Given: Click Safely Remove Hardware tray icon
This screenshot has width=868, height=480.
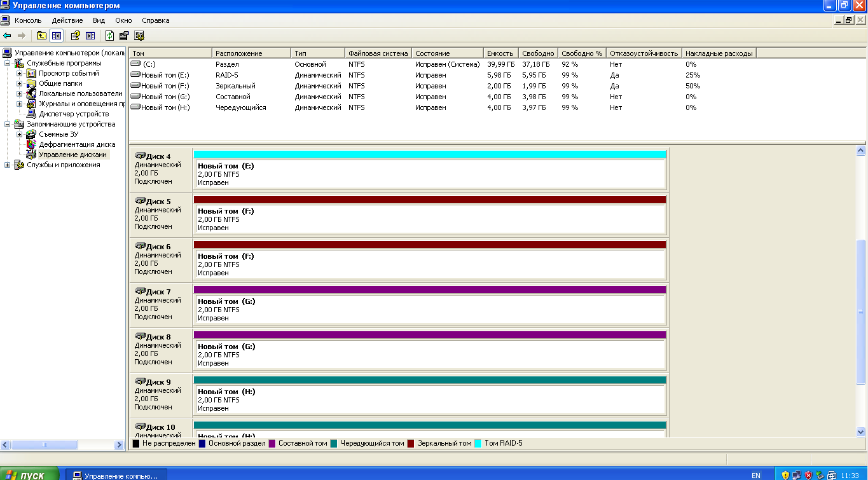Looking at the screenshot, I should coord(820,475).
